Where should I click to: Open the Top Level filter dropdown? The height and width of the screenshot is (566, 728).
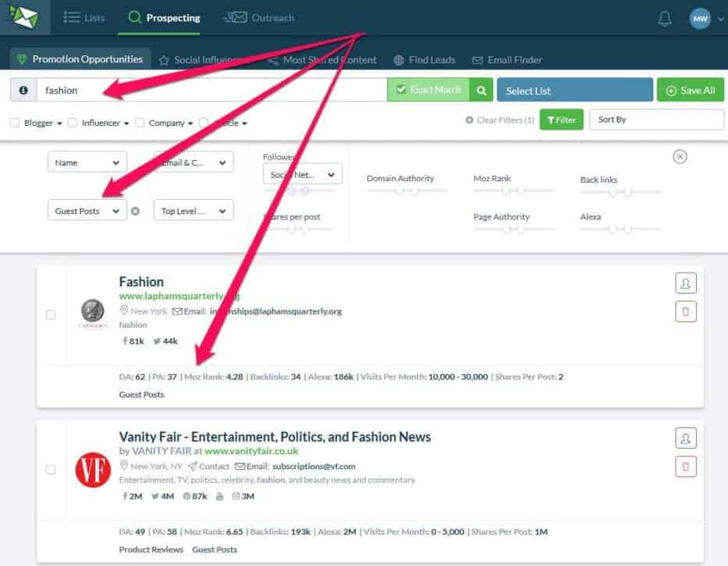(194, 211)
